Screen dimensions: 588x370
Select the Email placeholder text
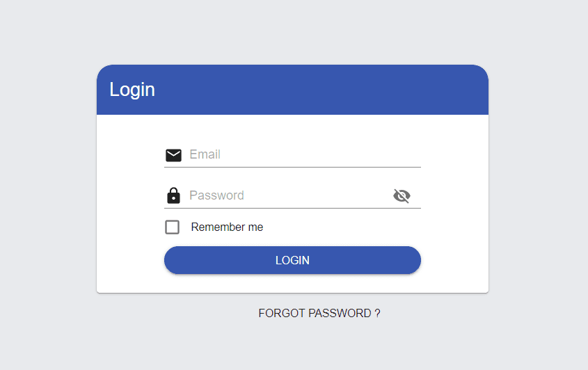pos(205,154)
